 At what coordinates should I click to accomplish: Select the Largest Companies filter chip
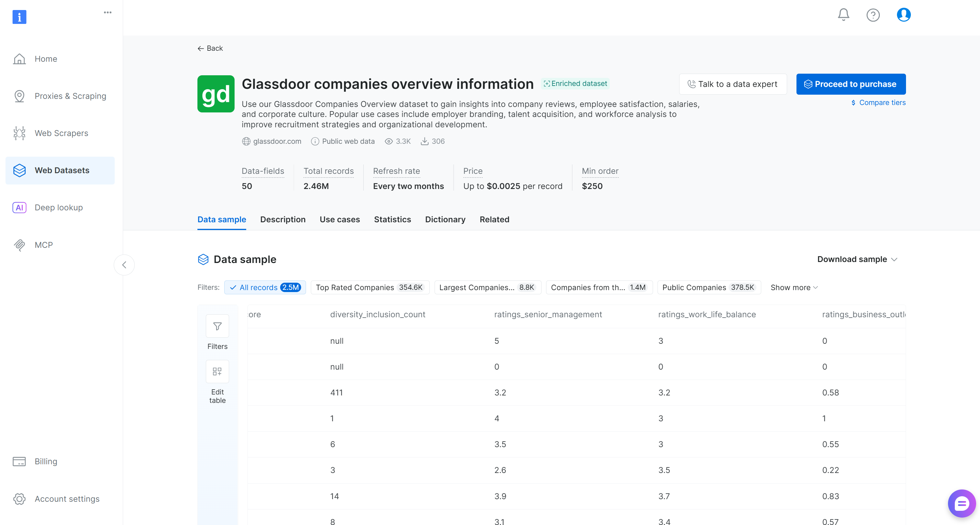(x=487, y=288)
